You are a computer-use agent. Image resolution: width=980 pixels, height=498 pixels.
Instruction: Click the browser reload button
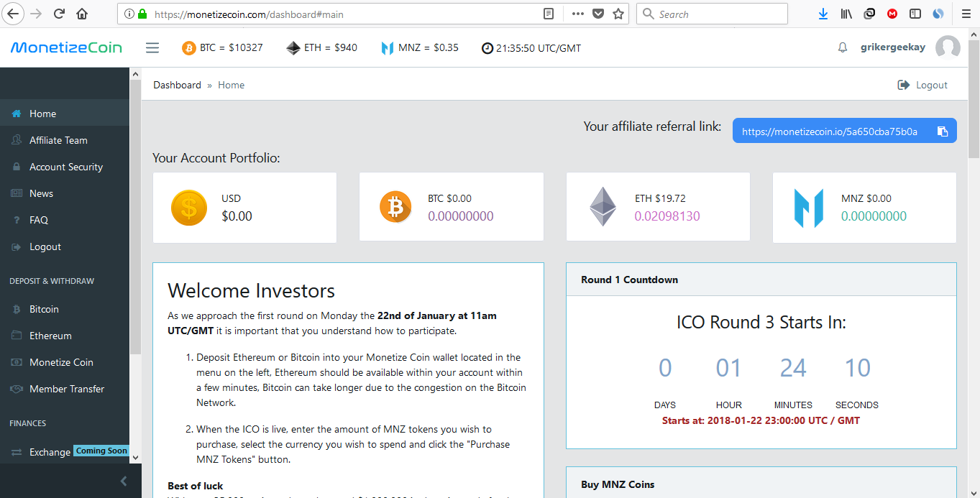click(60, 14)
